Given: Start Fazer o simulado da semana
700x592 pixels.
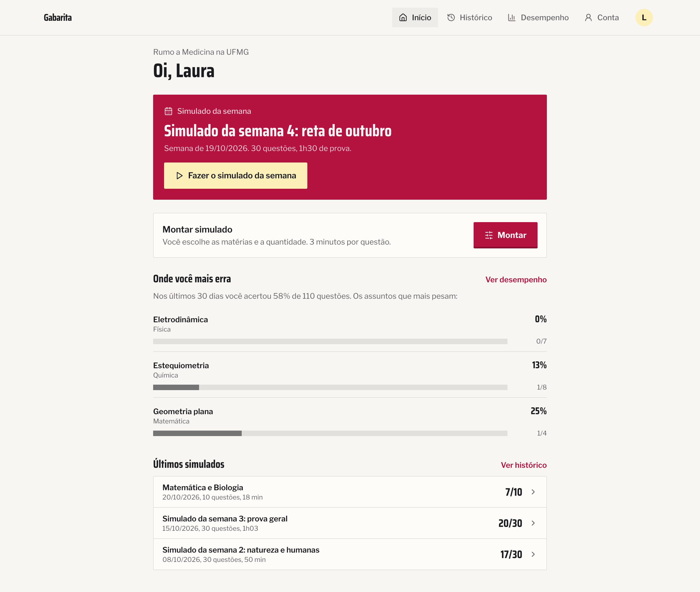Looking at the screenshot, I should (x=235, y=176).
